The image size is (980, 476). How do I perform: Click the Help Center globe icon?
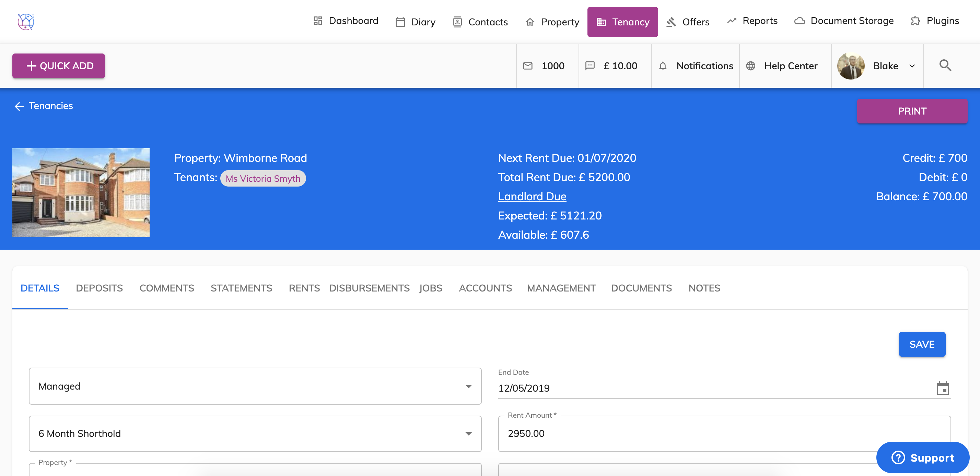[x=750, y=66]
